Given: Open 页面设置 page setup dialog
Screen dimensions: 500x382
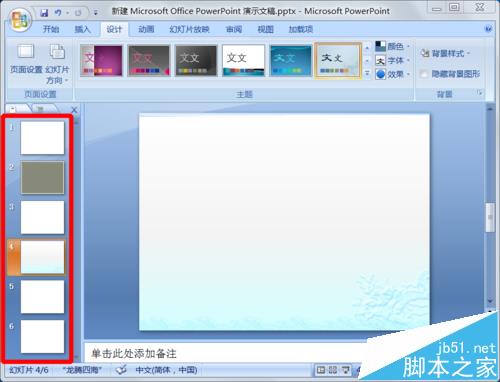Looking at the screenshot, I should (26, 59).
